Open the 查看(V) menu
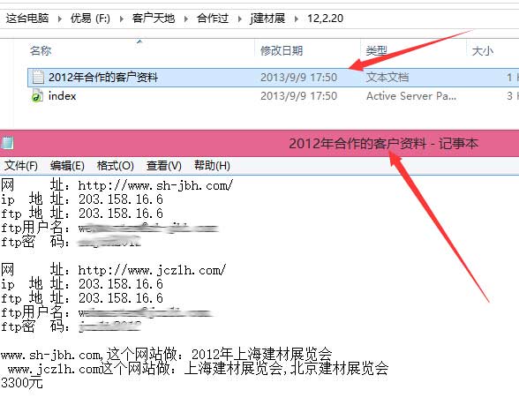The height and width of the screenshot is (420, 519). (x=164, y=166)
